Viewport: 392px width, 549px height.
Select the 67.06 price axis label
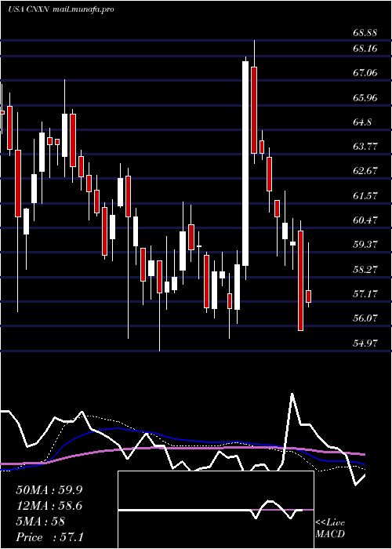click(365, 73)
